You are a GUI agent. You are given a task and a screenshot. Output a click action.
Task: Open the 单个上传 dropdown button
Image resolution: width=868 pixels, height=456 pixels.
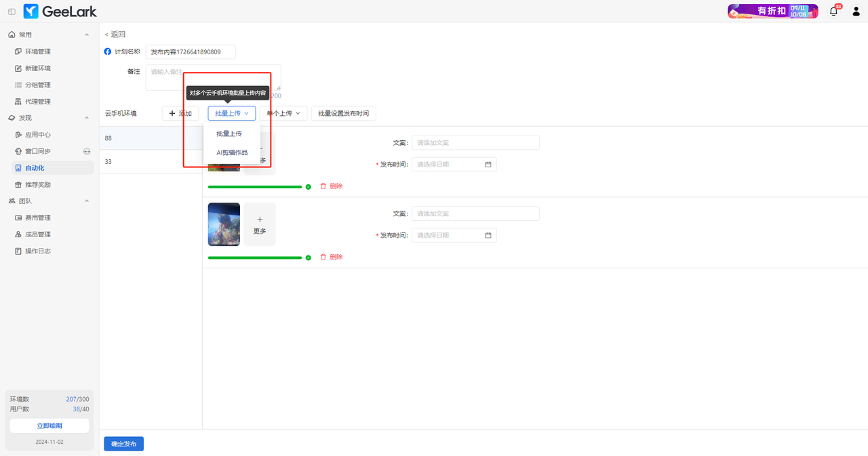pyautogui.click(x=283, y=113)
